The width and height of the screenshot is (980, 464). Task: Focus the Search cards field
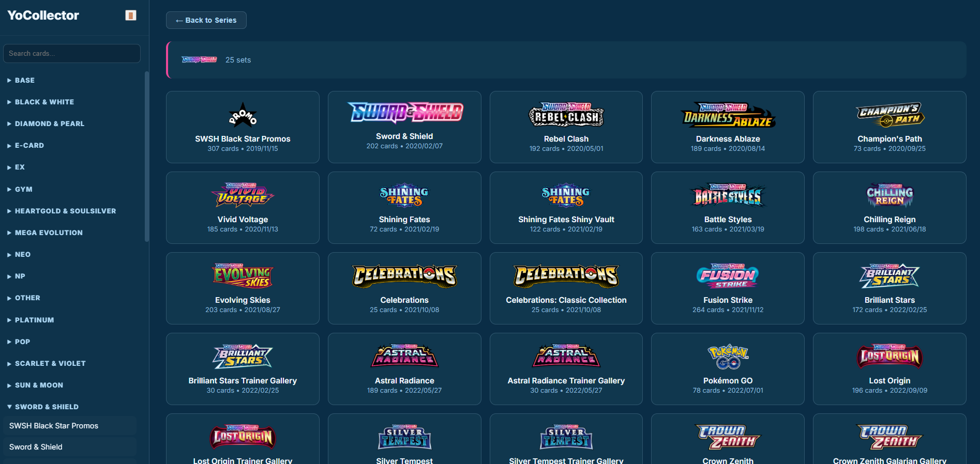72,53
